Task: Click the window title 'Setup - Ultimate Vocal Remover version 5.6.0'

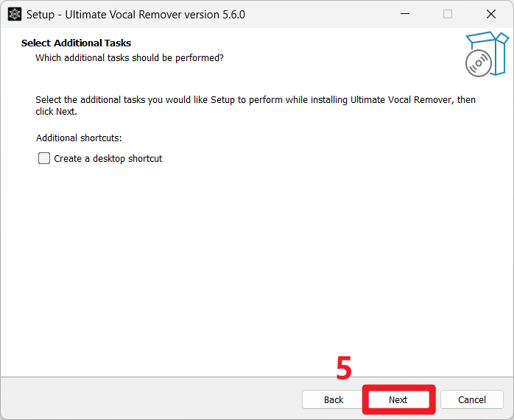Action: pyautogui.click(x=135, y=15)
